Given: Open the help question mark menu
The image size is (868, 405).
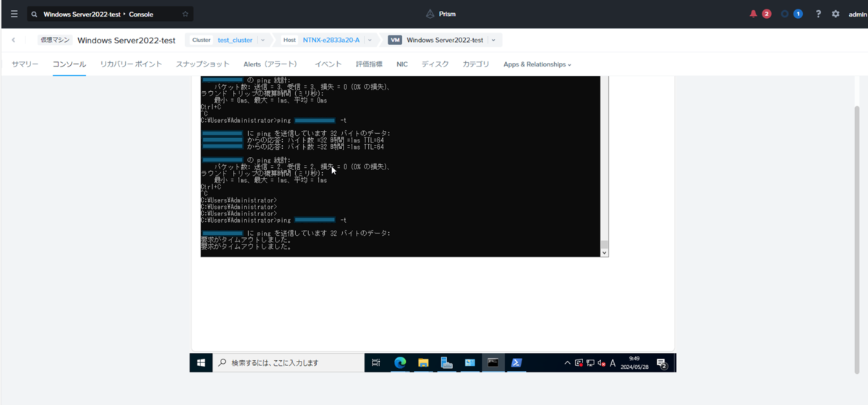Looking at the screenshot, I should 818,14.
